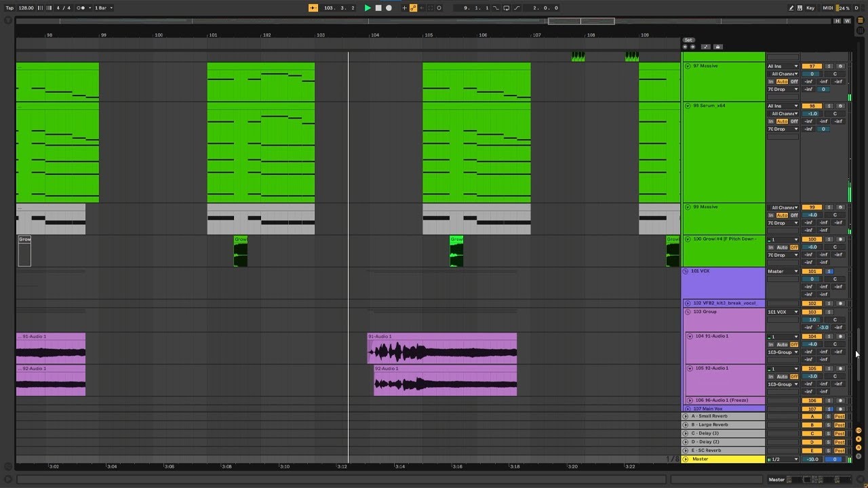Solo the B - Large Reverb return
Image resolution: width=868 pixels, height=488 pixels.
click(829, 425)
